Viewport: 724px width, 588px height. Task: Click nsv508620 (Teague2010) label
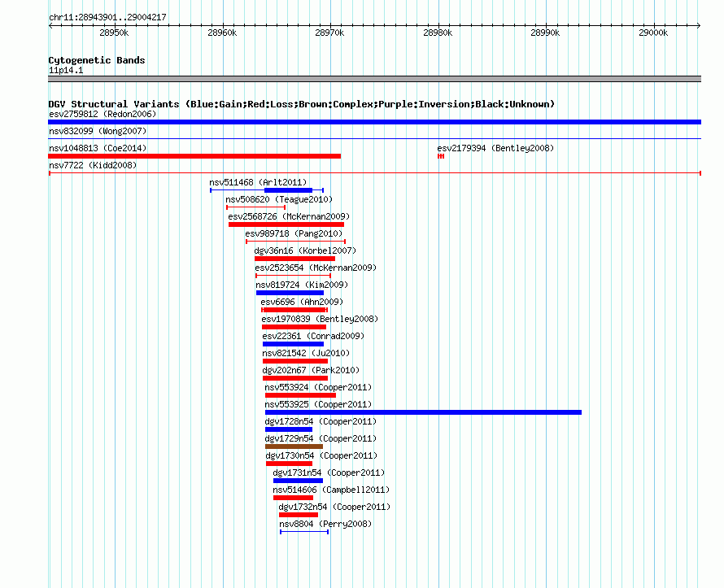pos(279,199)
